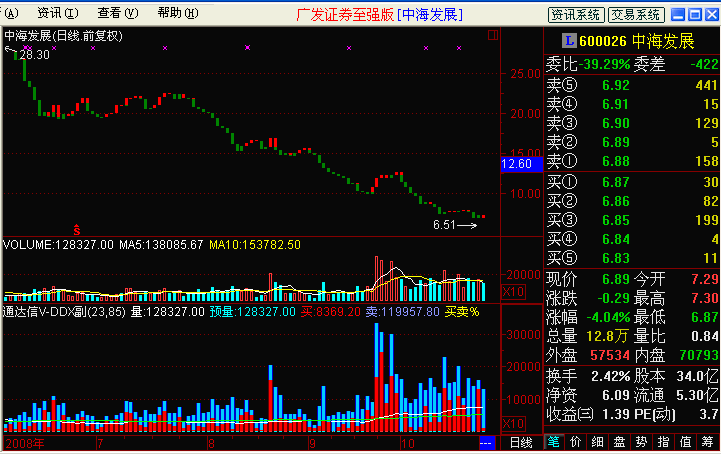The width and height of the screenshot is (721, 454).
Task: Click the VOLUME:128327.00 label
Action: [x=58, y=245]
